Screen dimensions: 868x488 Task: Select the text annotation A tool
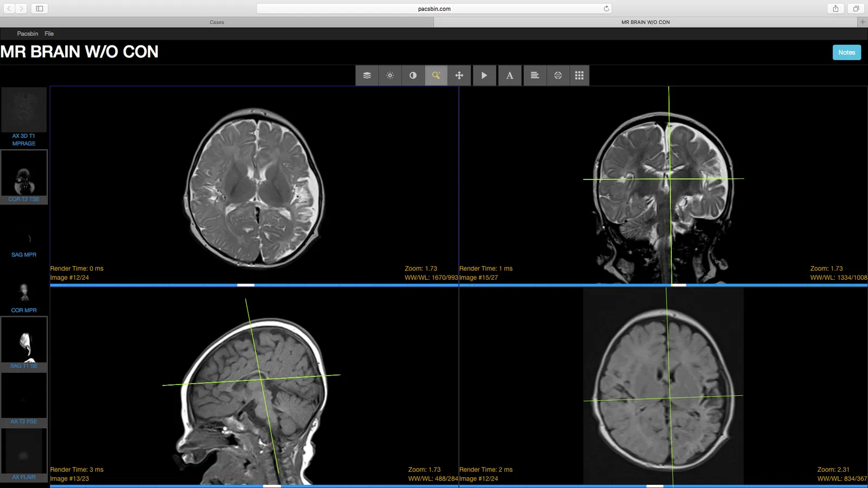coord(510,75)
